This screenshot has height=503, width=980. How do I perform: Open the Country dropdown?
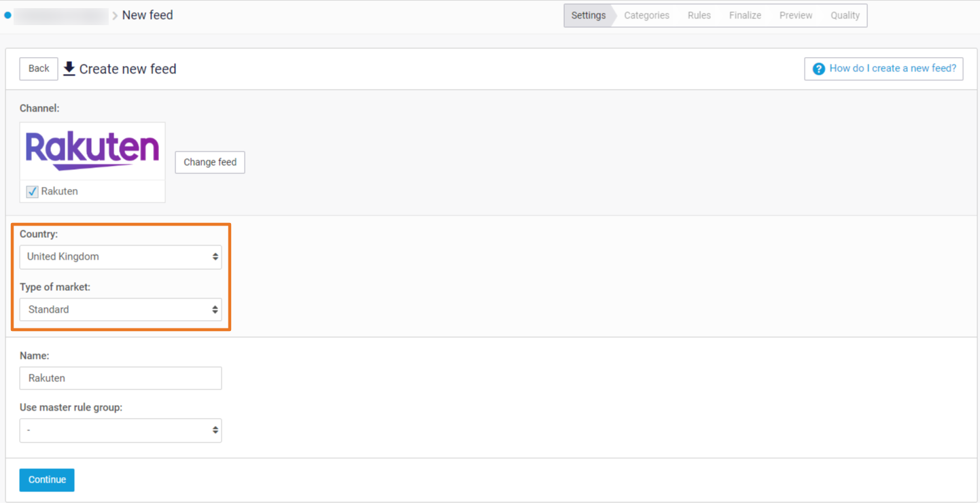click(x=120, y=257)
